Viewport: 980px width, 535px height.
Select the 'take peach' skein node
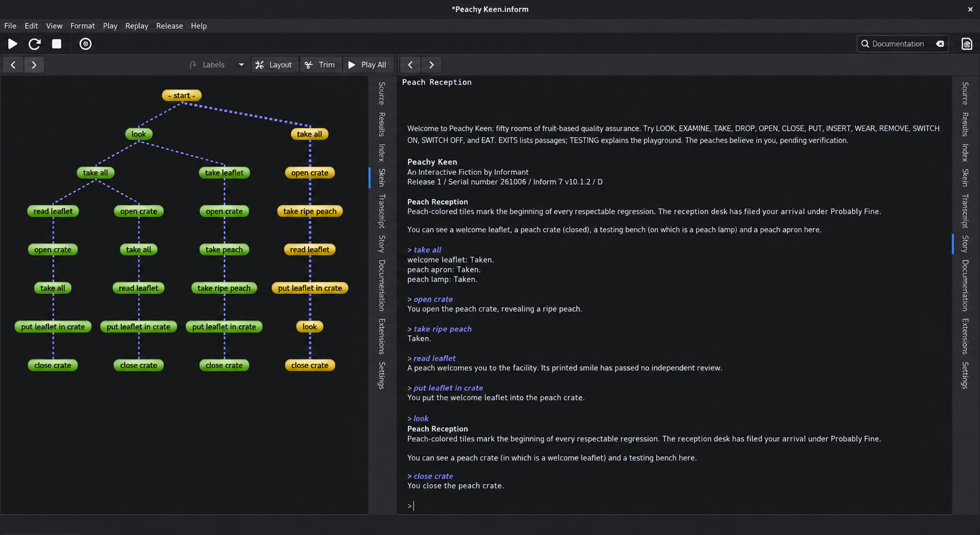pyautogui.click(x=224, y=249)
